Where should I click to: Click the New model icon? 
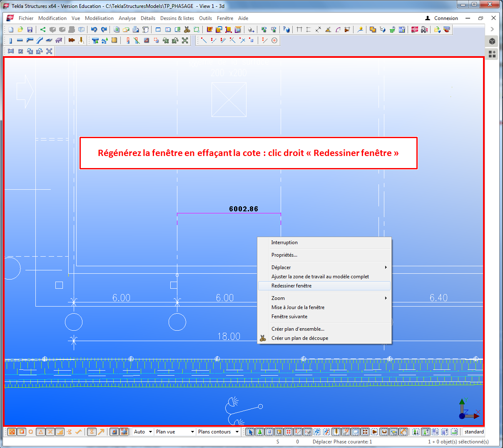(11, 30)
